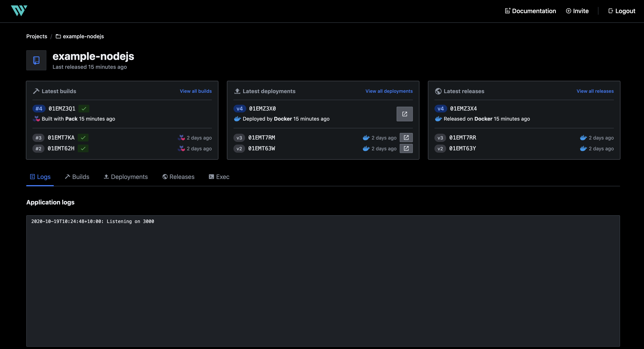
Task: Go back to Projects in the breadcrumb
Action: pos(37,36)
